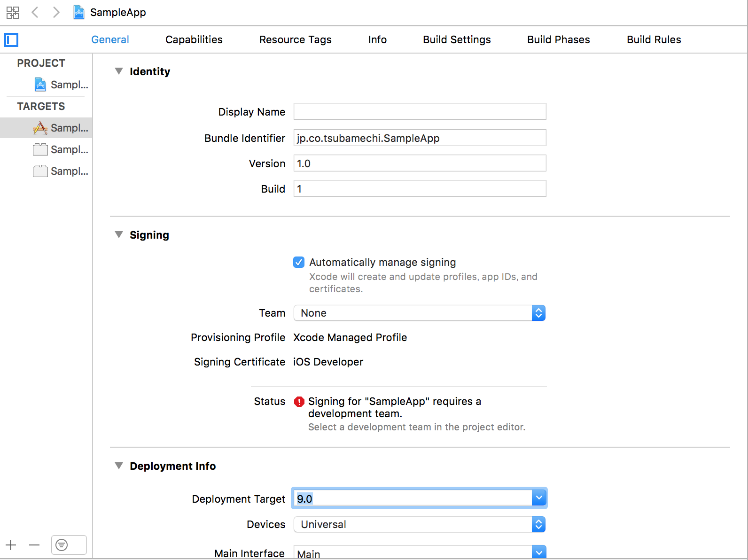This screenshot has height=560, width=748.
Task: Click the Build number field
Action: [x=420, y=188]
